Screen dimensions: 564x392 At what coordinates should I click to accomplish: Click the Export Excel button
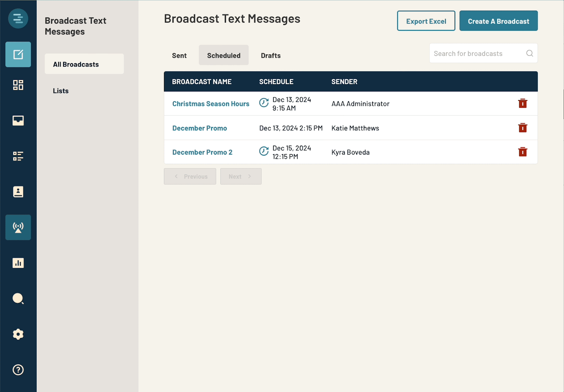(426, 21)
